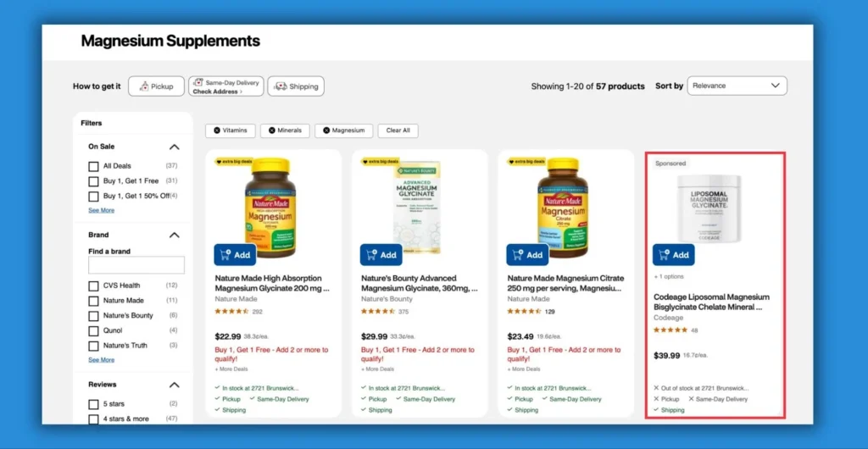Focus the Find a brand search field
Screen dimensions: 868x449
[x=136, y=265]
